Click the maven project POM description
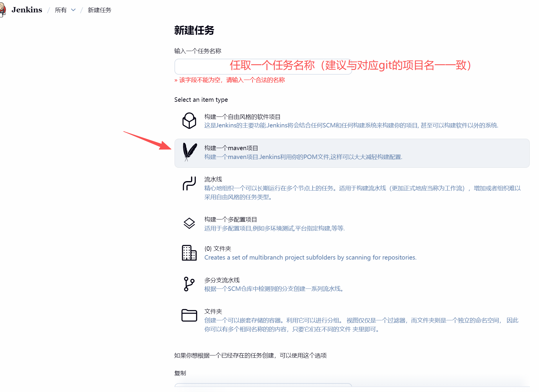This screenshot has height=392, width=539. tap(303, 157)
